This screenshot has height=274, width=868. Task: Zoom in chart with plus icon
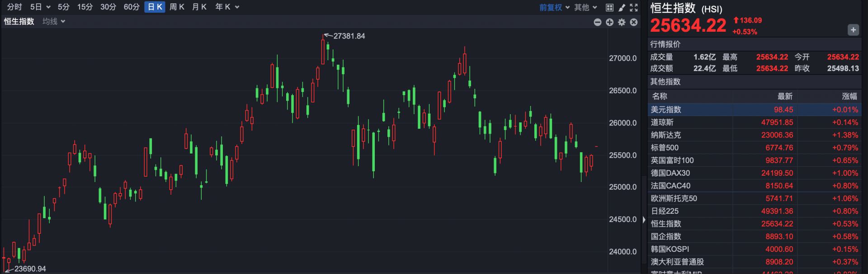[x=609, y=22]
